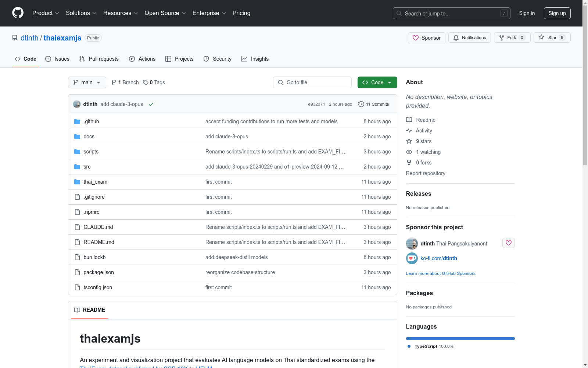Click the scripts folder icon

point(77,152)
